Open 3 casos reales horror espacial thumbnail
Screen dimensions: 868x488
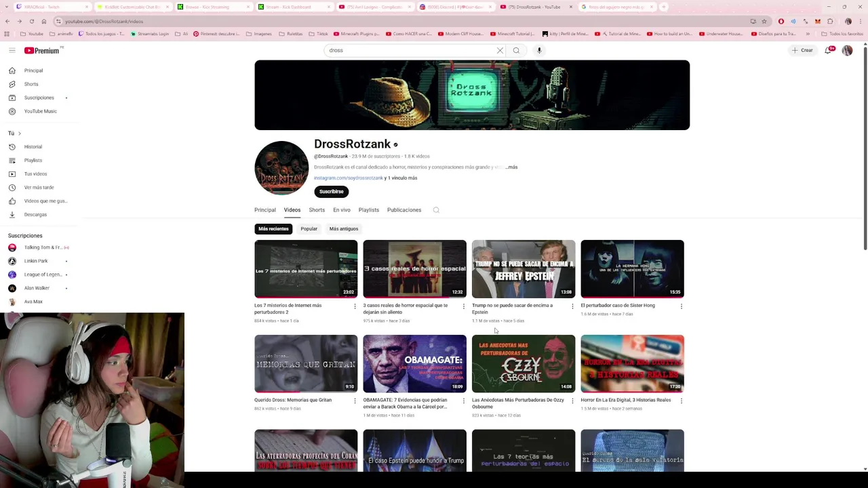(x=415, y=269)
